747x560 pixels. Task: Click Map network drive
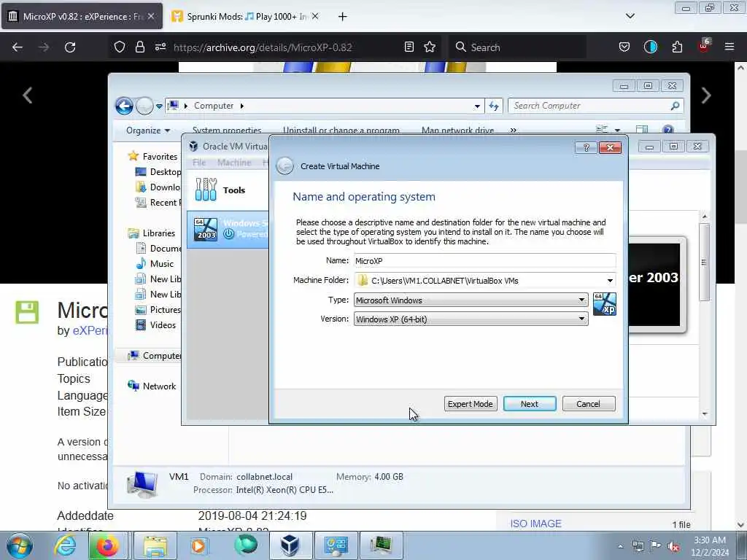(x=458, y=130)
